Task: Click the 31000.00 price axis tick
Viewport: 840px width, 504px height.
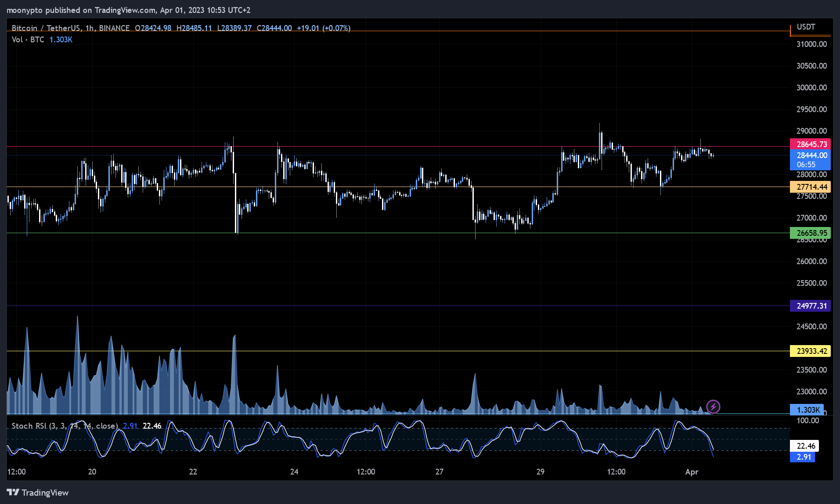Action: tap(811, 44)
